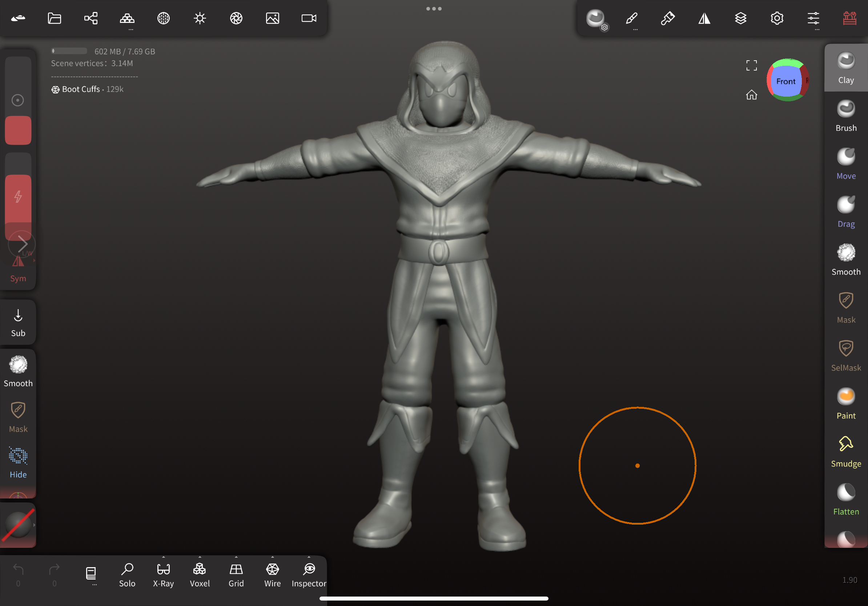Toggle Sub subtract mode
The height and width of the screenshot is (606, 868).
pos(18,323)
